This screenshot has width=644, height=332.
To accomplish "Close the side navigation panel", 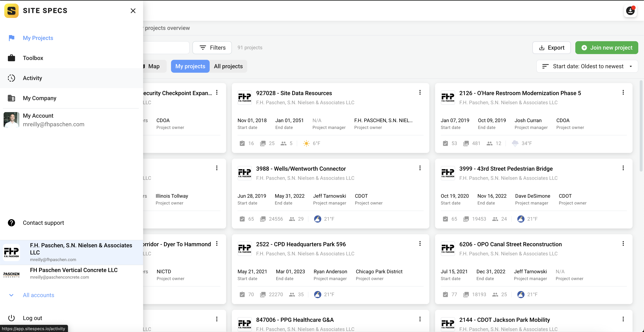I will pos(133,11).
